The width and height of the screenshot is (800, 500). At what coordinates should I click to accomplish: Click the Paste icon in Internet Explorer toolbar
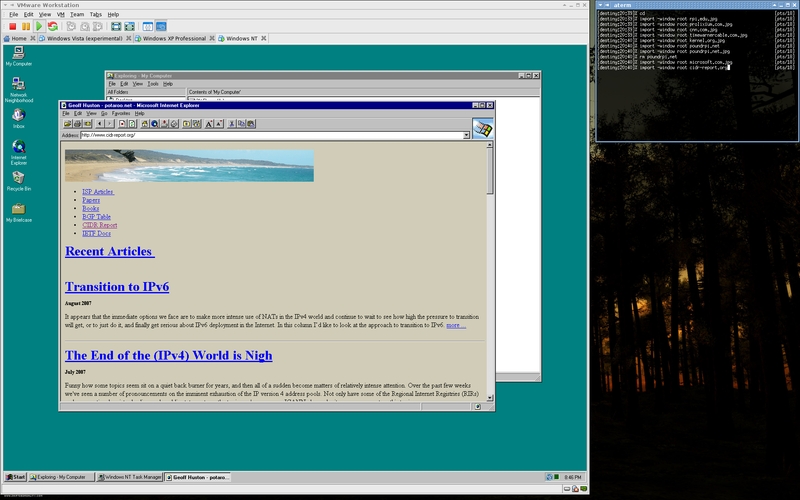tap(251, 123)
